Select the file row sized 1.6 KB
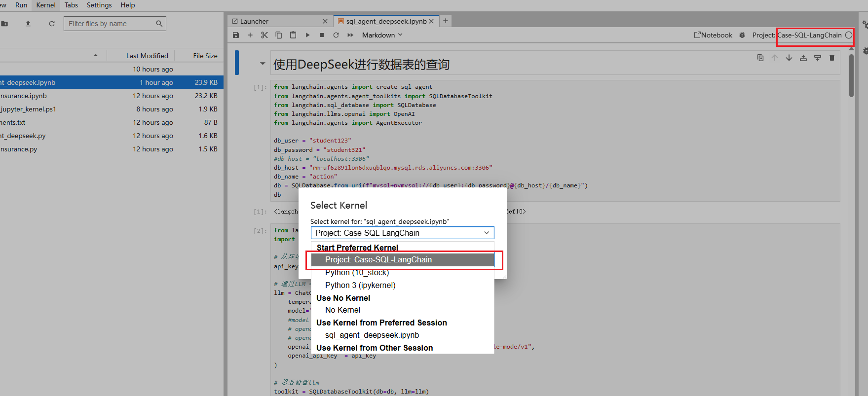868x396 pixels. pos(112,136)
